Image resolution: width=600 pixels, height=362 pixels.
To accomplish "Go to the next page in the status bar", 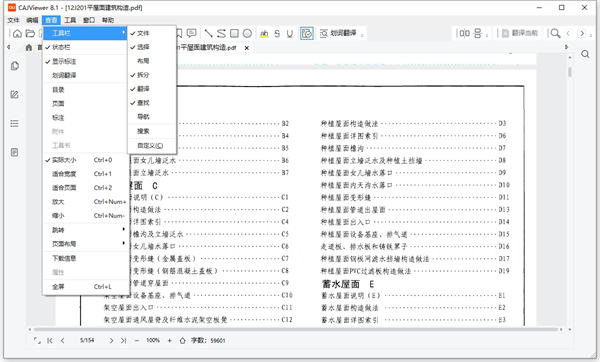I will click(111, 340).
